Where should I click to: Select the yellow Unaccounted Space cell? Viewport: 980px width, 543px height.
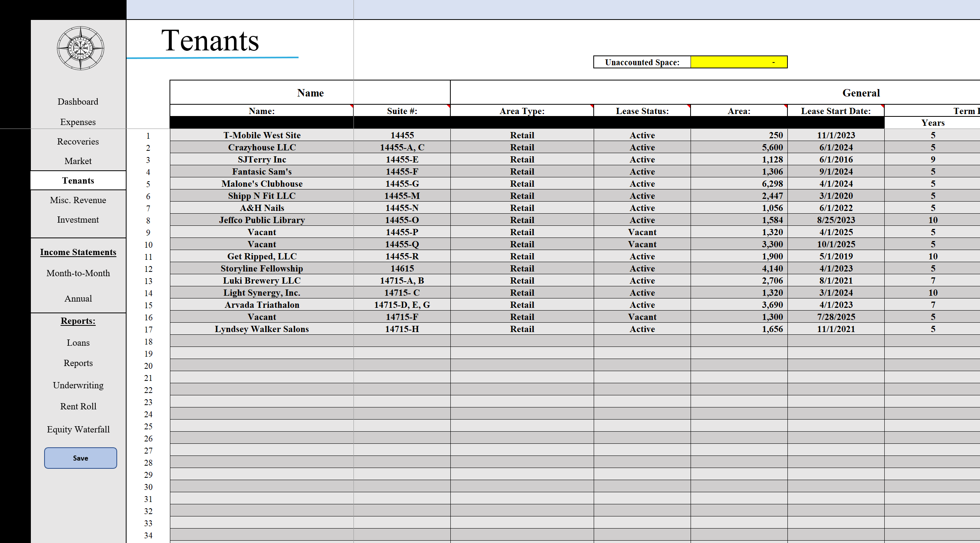coord(739,62)
